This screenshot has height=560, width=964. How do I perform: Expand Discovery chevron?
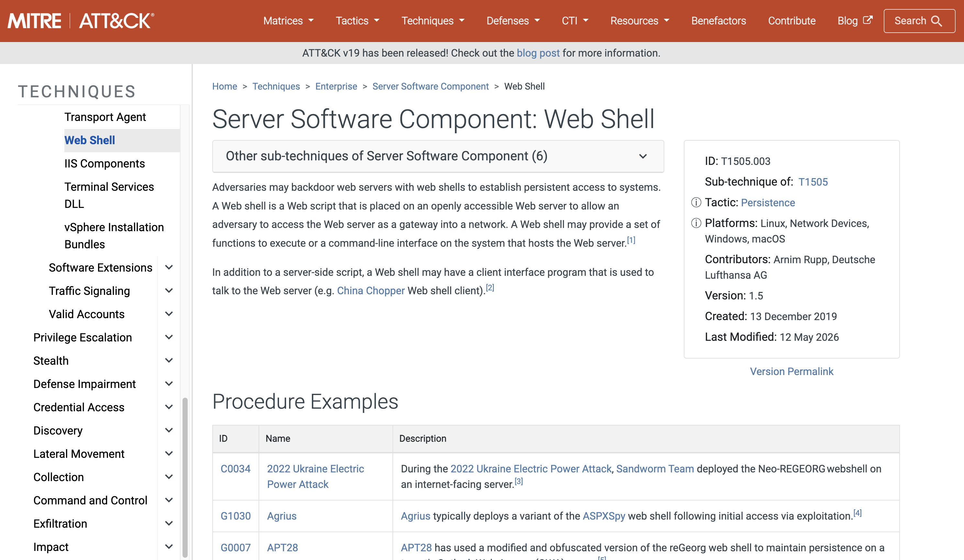tap(169, 430)
